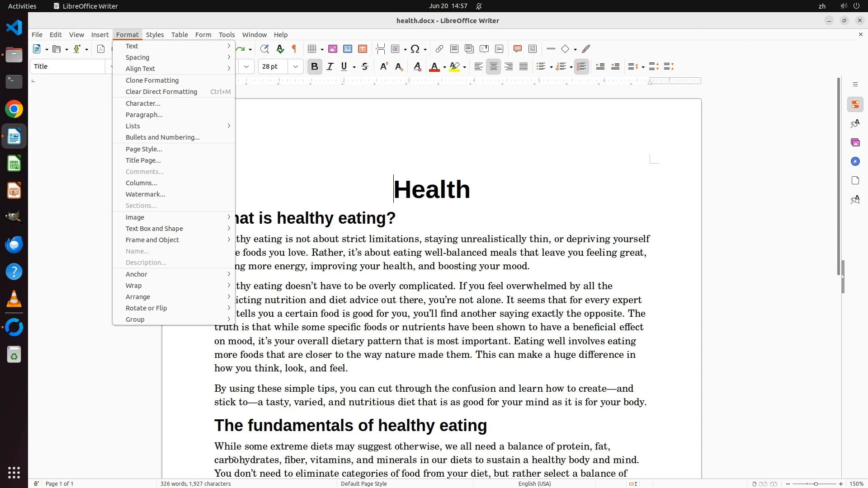Click the Strikethrough formatting icon
The width and height of the screenshot is (868, 488).
365,67
